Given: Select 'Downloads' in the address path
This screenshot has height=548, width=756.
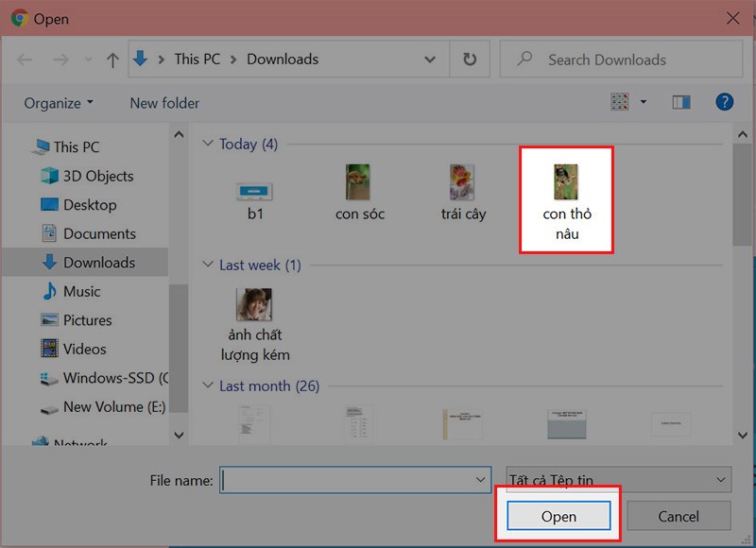Looking at the screenshot, I should click(x=283, y=60).
